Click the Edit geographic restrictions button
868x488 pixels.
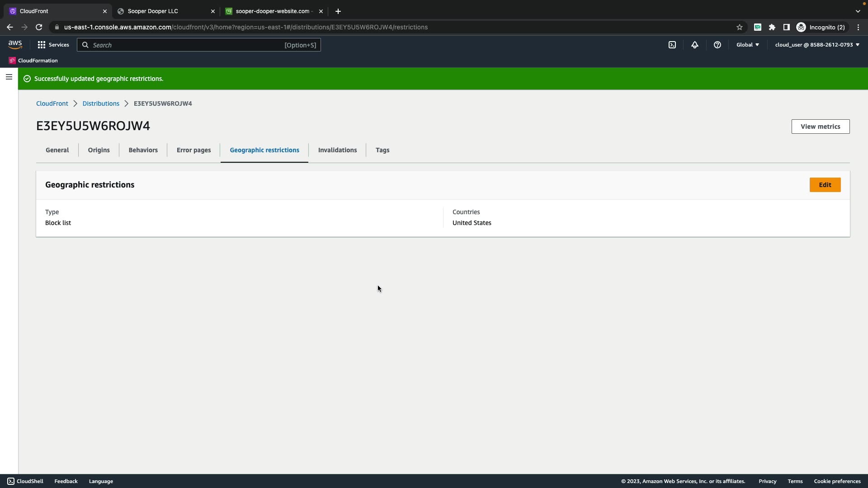coord(825,185)
